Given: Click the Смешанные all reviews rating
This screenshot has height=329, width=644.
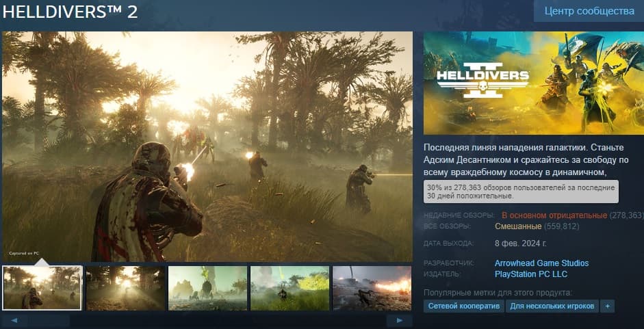Looking at the screenshot, I should [x=518, y=226].
